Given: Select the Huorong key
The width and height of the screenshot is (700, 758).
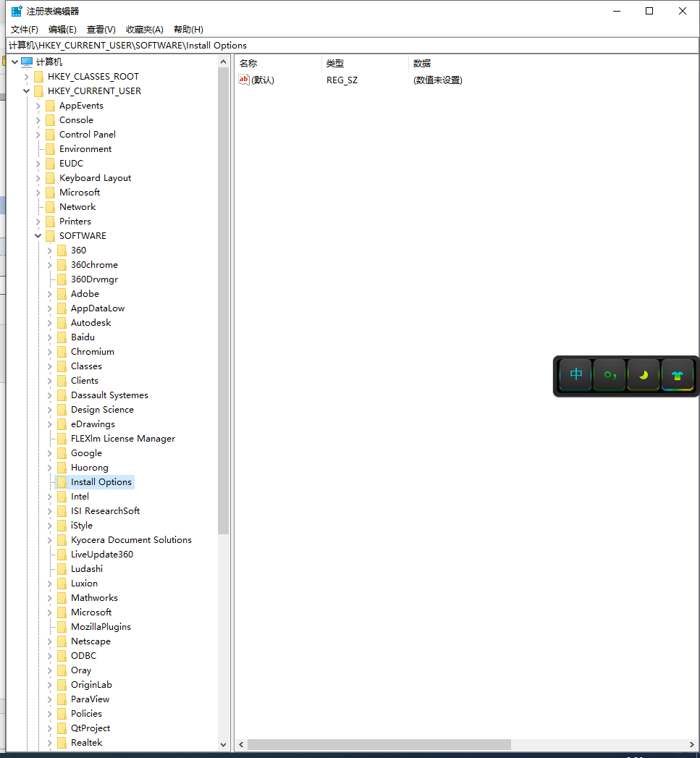Looking at the screenshot, I should [x=90, y=468].
